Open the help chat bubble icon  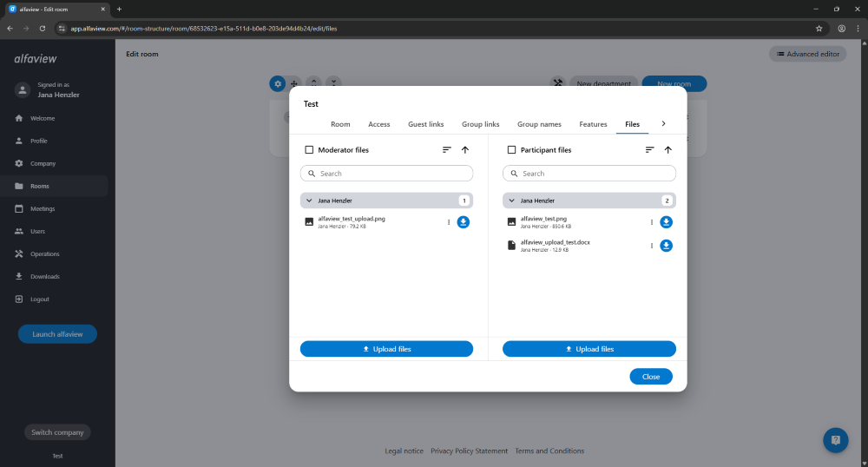pyautogui.click(x=835, y=440)
